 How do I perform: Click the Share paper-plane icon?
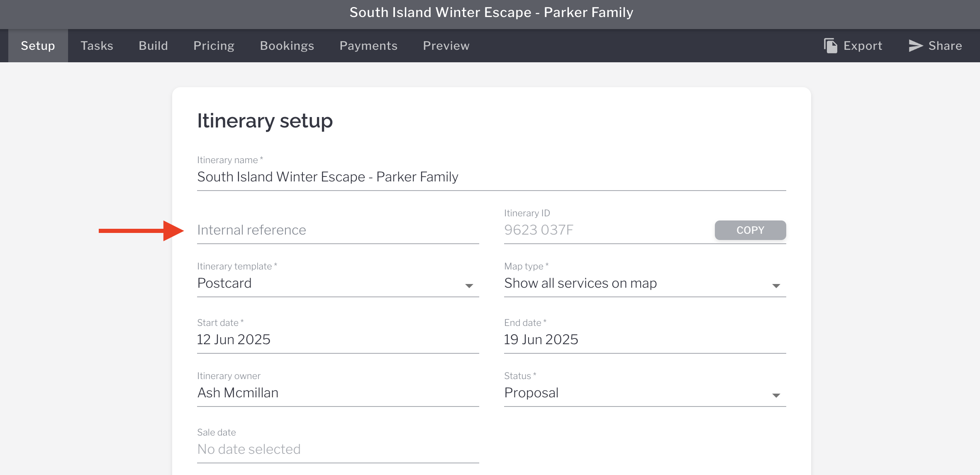pyautogui.click(x=915, y=46)
